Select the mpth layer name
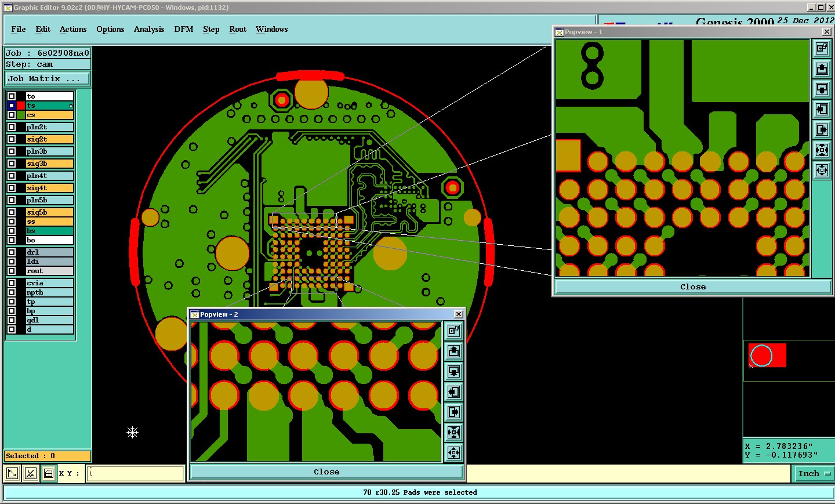This screenshot has width=835, height=504. click(50, 292)
